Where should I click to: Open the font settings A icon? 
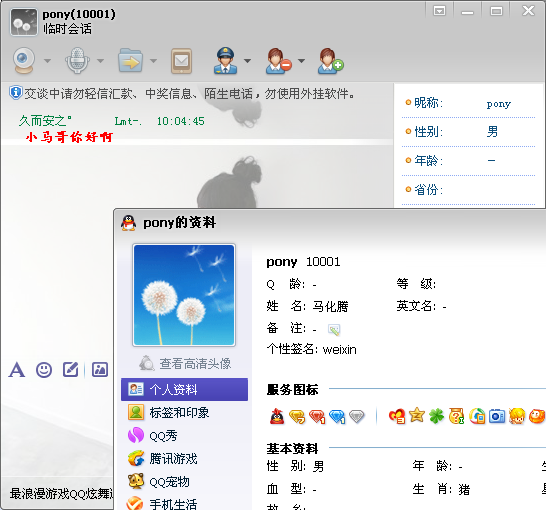click(x=17, y=369)
